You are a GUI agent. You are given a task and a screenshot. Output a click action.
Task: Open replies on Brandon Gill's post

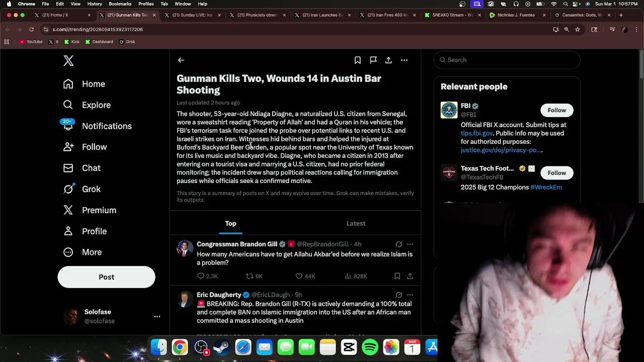[x=207, y=276]
